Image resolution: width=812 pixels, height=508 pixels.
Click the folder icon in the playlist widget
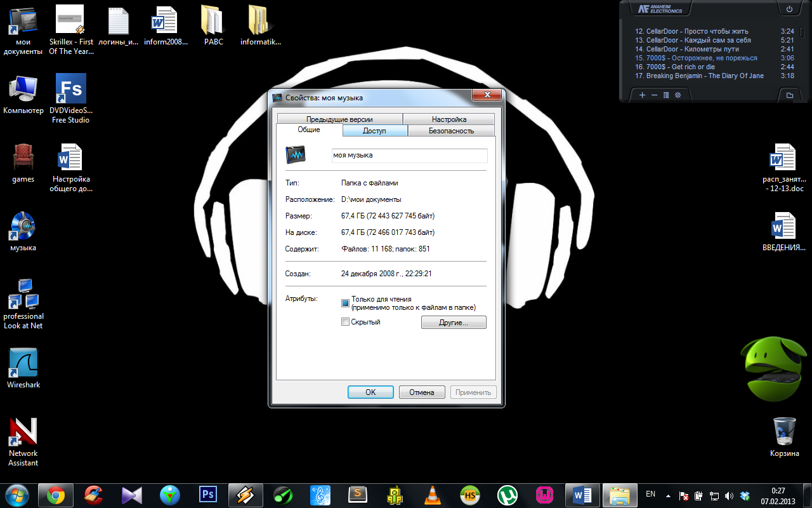(x=790, y=95)
